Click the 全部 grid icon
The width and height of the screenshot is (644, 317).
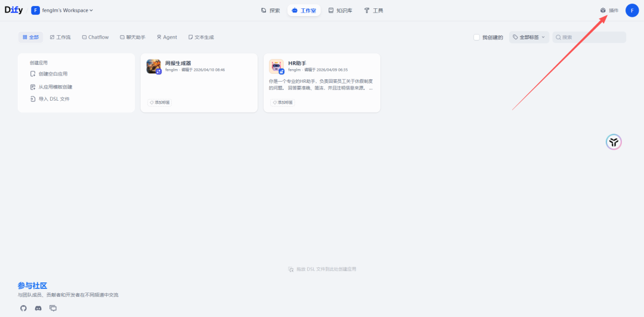(24, 37)
